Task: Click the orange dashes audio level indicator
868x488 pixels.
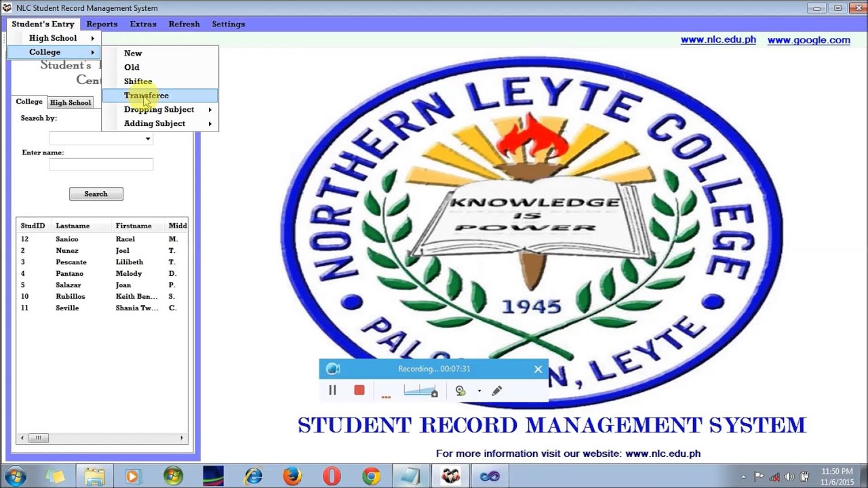Action: [386, 396]
